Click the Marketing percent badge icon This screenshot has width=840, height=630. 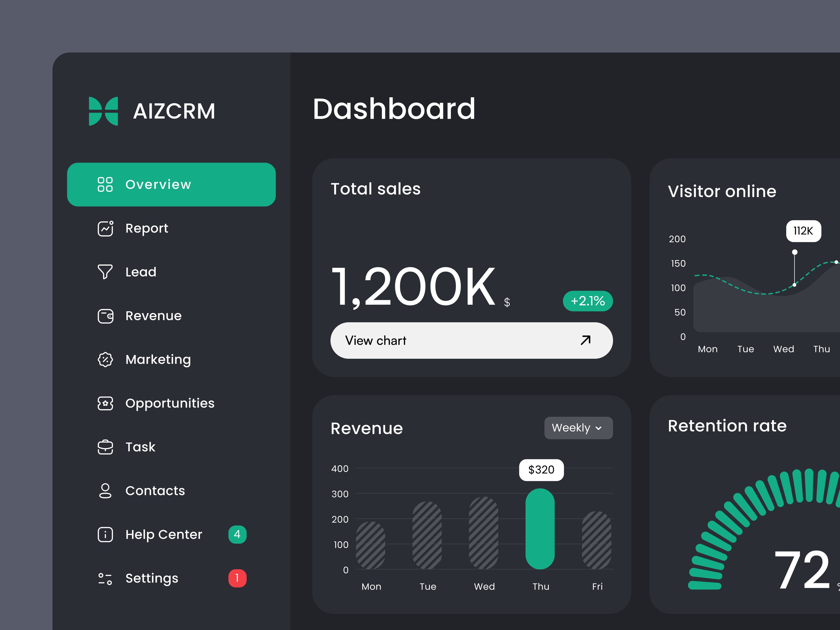click(x=105, y=360)
